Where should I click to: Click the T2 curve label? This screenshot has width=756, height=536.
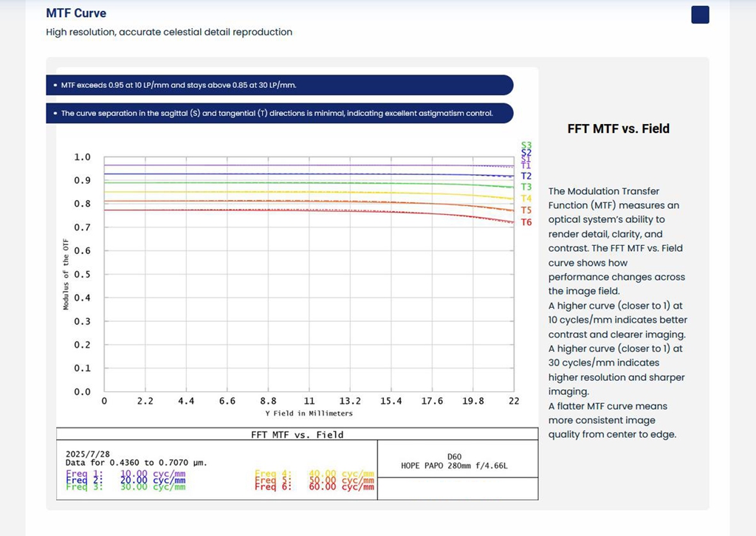click(526, 176)
